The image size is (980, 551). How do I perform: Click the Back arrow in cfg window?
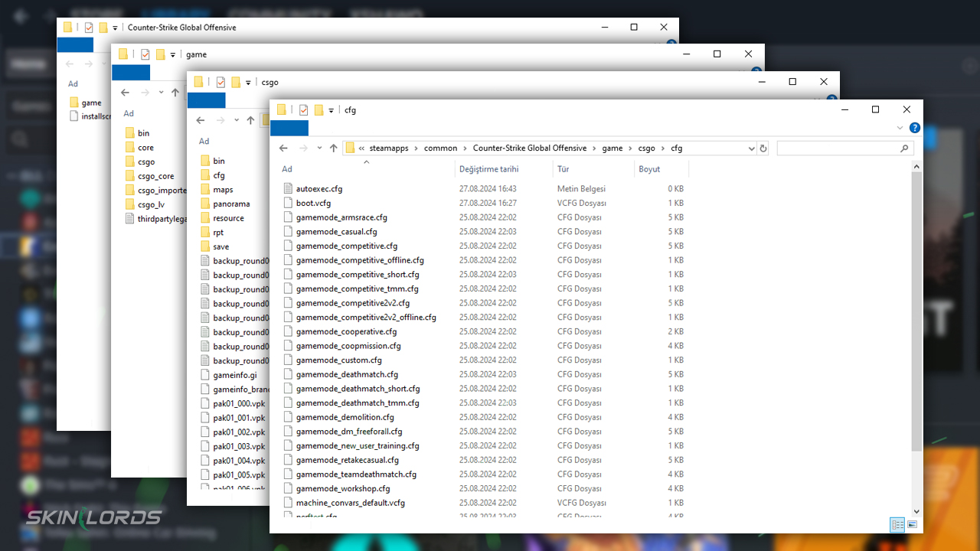point(283,148)
